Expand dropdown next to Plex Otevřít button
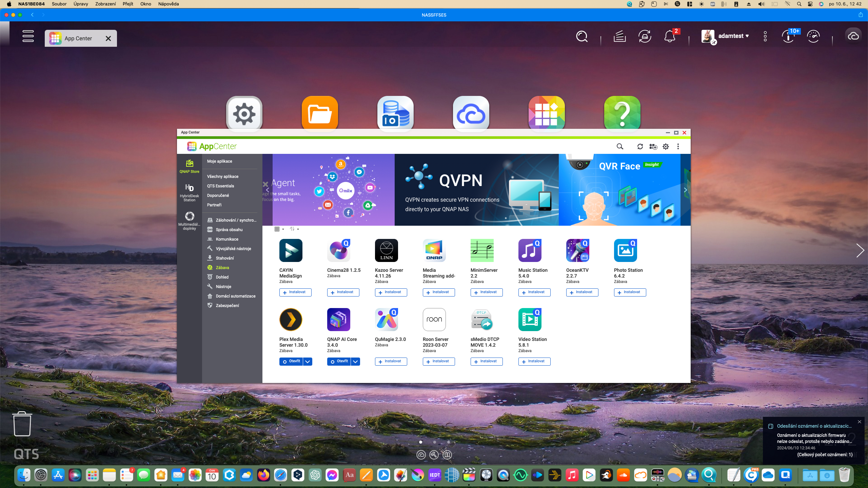Screen dimensions: 868x488 [x=308, y=362]
